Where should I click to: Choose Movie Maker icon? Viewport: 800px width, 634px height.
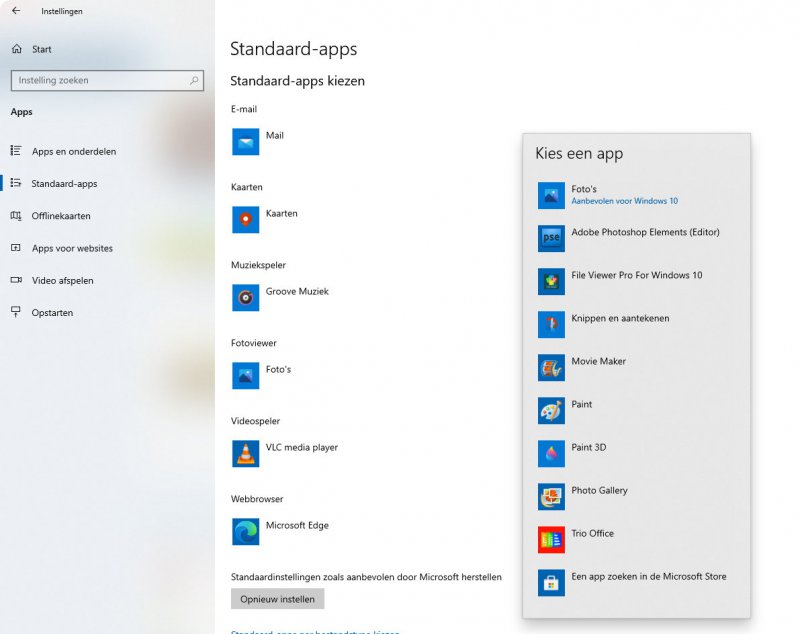[x=551, y=368]
